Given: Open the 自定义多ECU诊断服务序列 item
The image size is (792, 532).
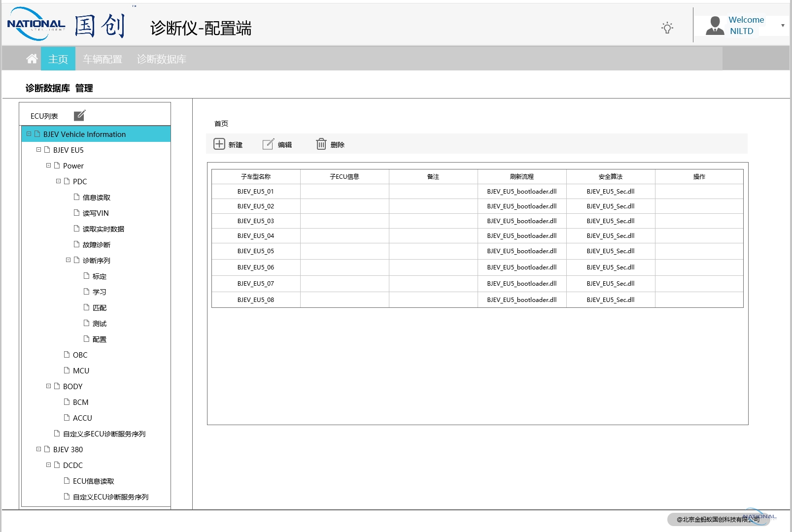Looking at the screenshot, I should pos(104,434).
